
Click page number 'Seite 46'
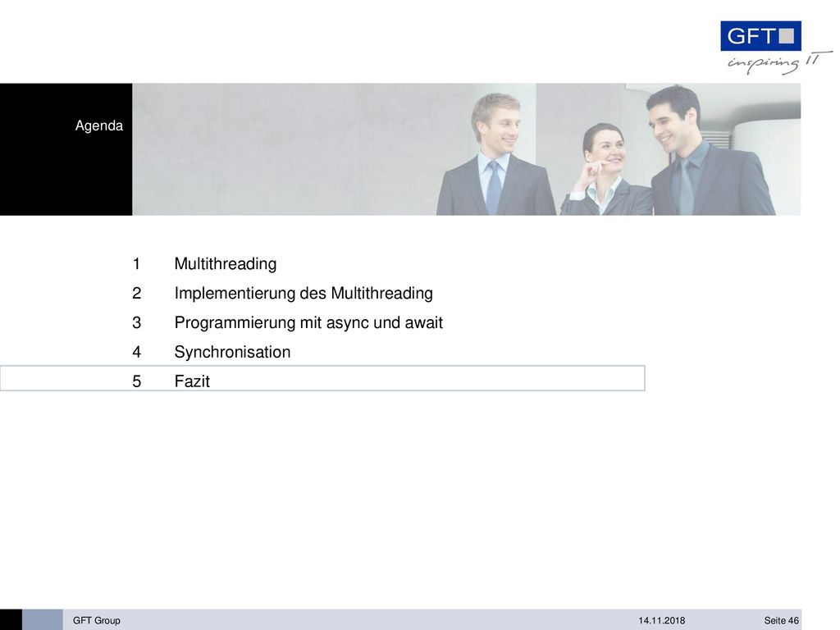[x=782, y=620]
